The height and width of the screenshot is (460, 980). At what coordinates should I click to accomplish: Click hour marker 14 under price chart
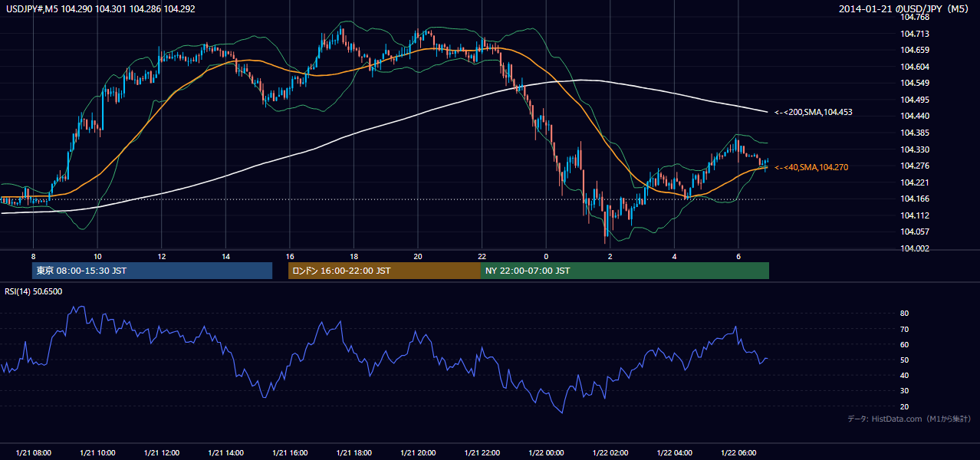coord(225,255)
